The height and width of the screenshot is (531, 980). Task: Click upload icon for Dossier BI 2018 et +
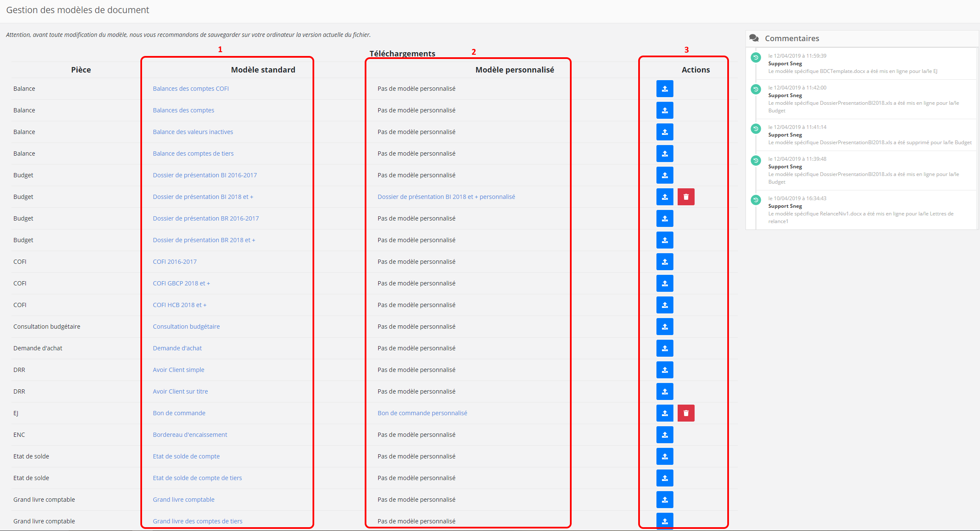pos(665,197)
